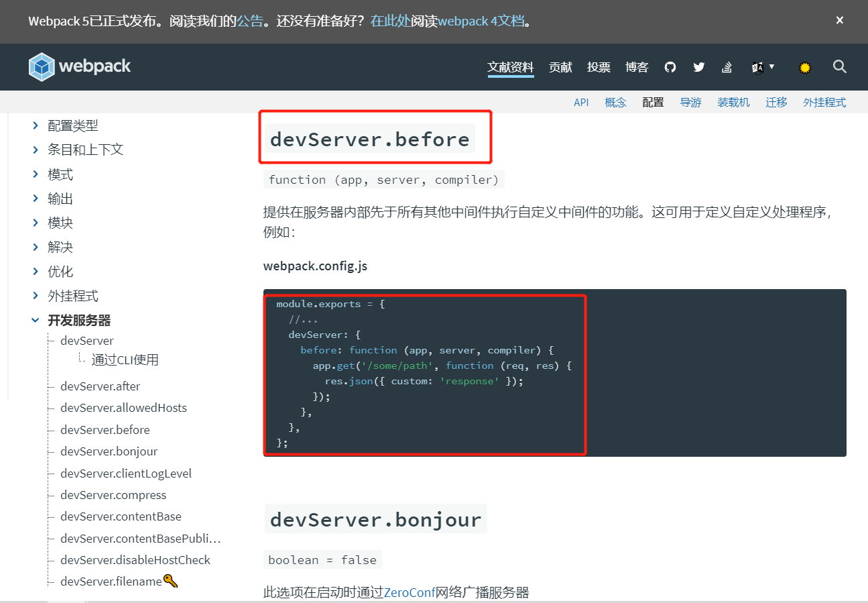Click the app.get('/some/path' code line
868x603 pixels.
click(x=442, y=366)
